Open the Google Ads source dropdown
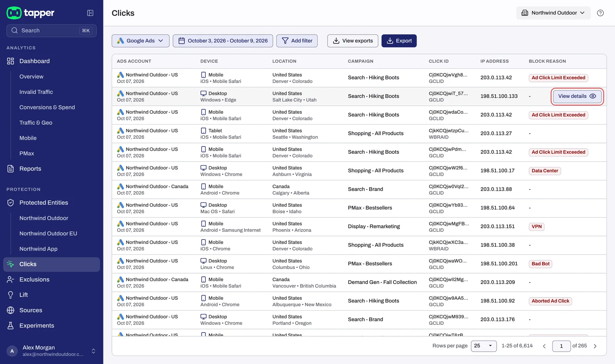615x364 pixels. [x=140, y=41]
